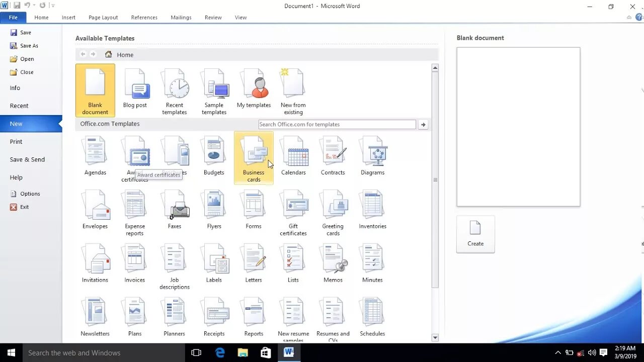
Task: Open Sample templates
Action: [214, 90]
